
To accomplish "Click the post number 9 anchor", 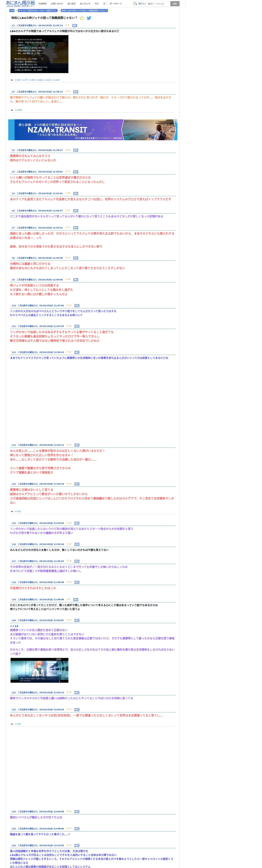I will click(13, 280).
